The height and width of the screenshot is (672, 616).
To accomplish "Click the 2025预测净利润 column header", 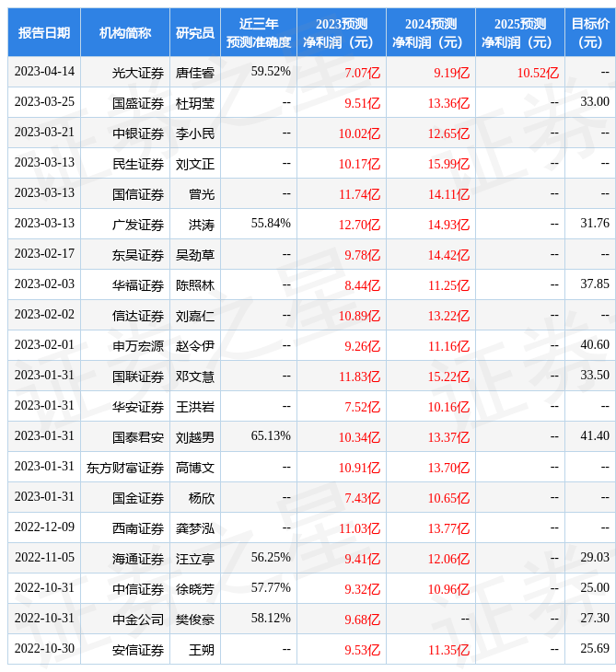I will pyautogui.click(x=519, y=33).
